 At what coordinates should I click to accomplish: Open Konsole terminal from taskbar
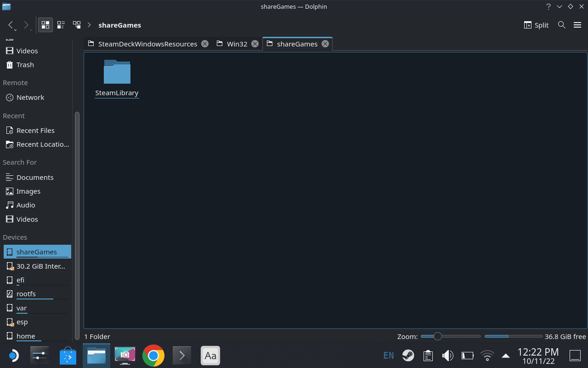coord(182,356)
